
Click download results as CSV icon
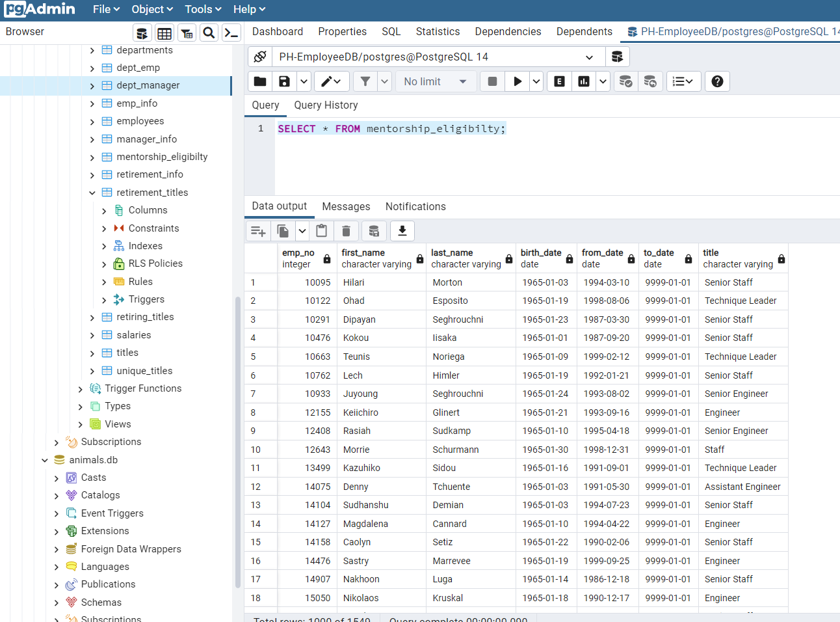click(402, 231)
